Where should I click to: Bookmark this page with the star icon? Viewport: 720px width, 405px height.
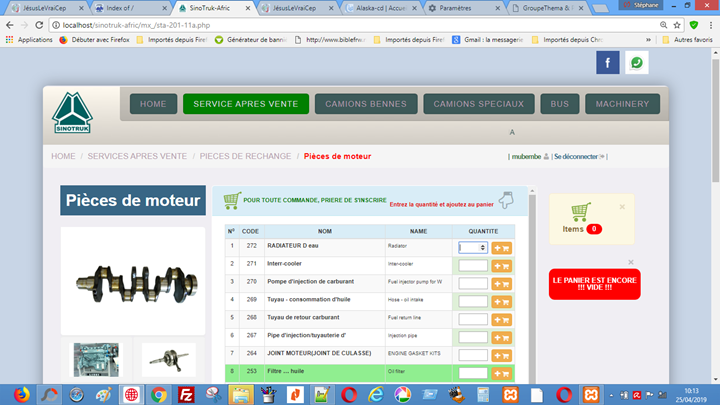tap(677, 25)
